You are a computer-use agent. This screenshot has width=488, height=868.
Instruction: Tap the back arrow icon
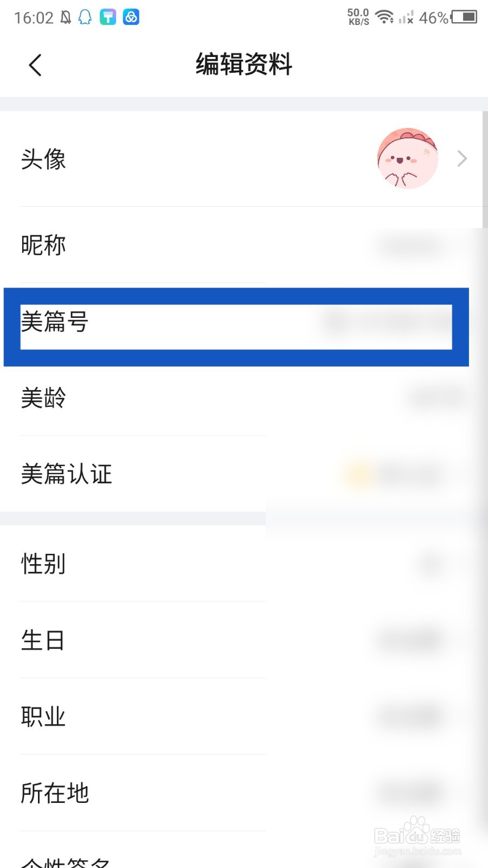coord(35,66)
